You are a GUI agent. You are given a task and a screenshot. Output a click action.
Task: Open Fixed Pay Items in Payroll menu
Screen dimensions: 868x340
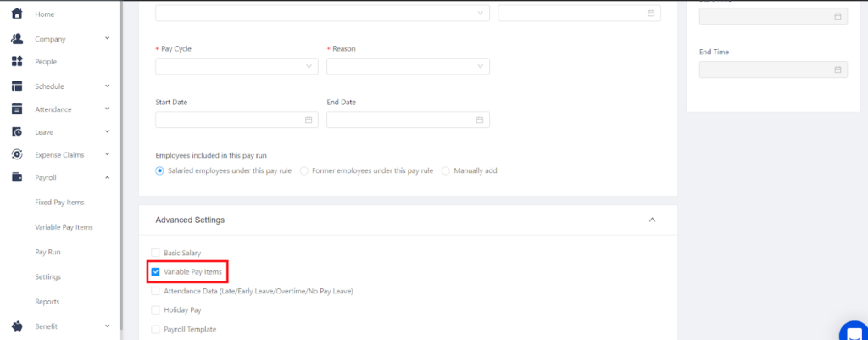click(59, 203)
